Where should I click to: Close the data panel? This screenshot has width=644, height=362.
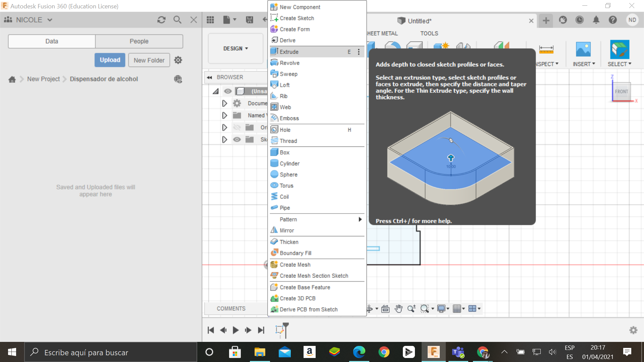coord(194,20)
